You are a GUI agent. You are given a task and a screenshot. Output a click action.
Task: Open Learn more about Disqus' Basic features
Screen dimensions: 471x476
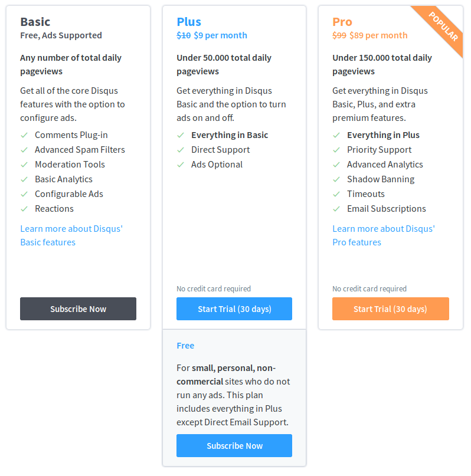click(x=71, y=235)
